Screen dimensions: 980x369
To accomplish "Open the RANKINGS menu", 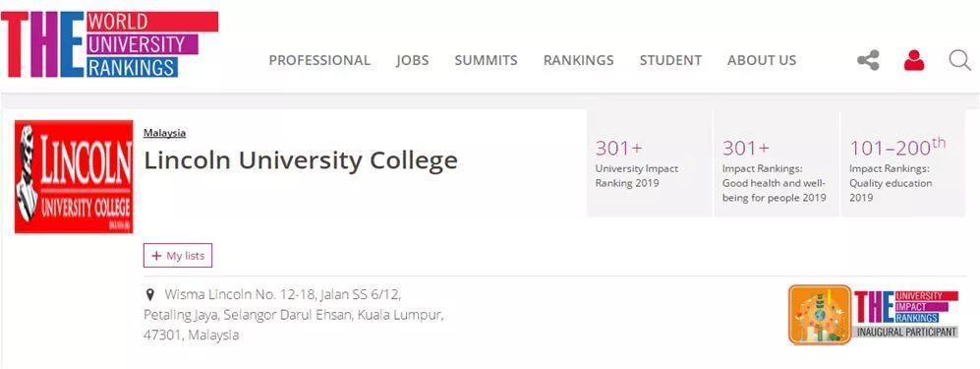I will 578,60.
